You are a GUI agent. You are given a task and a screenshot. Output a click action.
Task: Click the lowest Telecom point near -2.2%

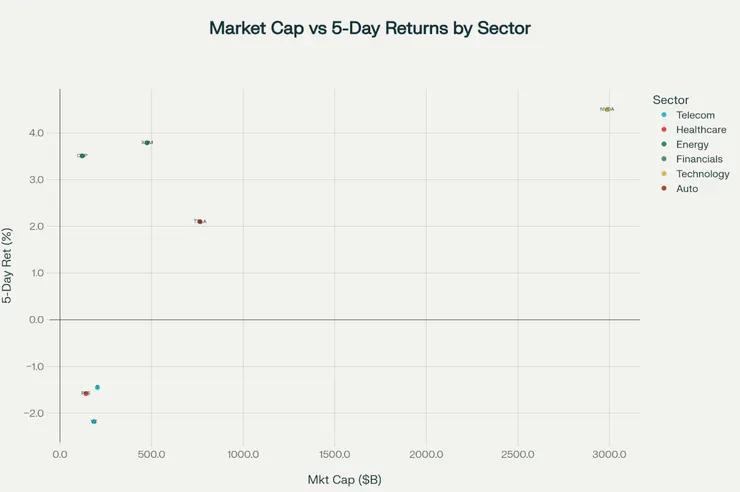[94, 422]
